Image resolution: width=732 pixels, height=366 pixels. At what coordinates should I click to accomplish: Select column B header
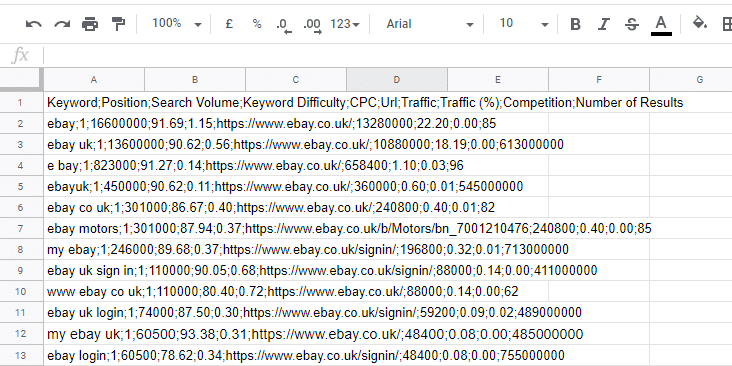pyautogui.click(x=195, y=80)
